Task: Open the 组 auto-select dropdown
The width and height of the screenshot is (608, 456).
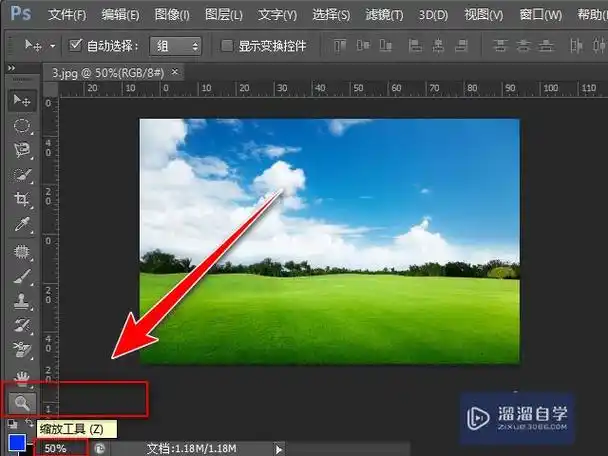Action: [x=176, y=46]
